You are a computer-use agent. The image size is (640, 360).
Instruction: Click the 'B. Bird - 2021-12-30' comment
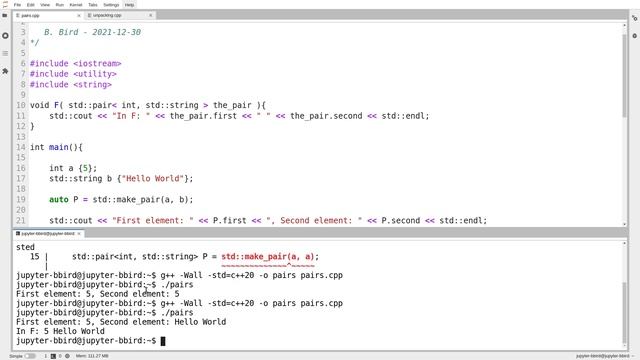click(92, 32)
